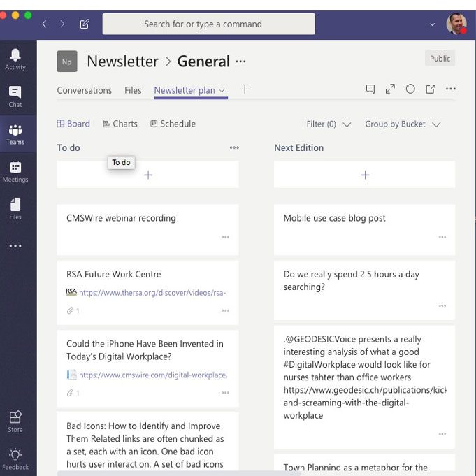Open Chat in the sidebar
Image resolution: width=476 pixels, height=476 pixels.
(x=15, y=97)
